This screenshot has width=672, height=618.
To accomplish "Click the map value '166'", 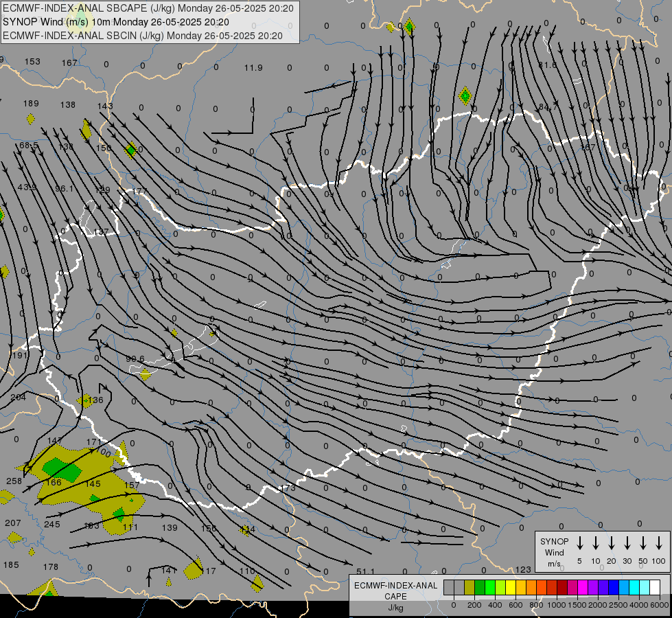I will (x=54, y=482).
